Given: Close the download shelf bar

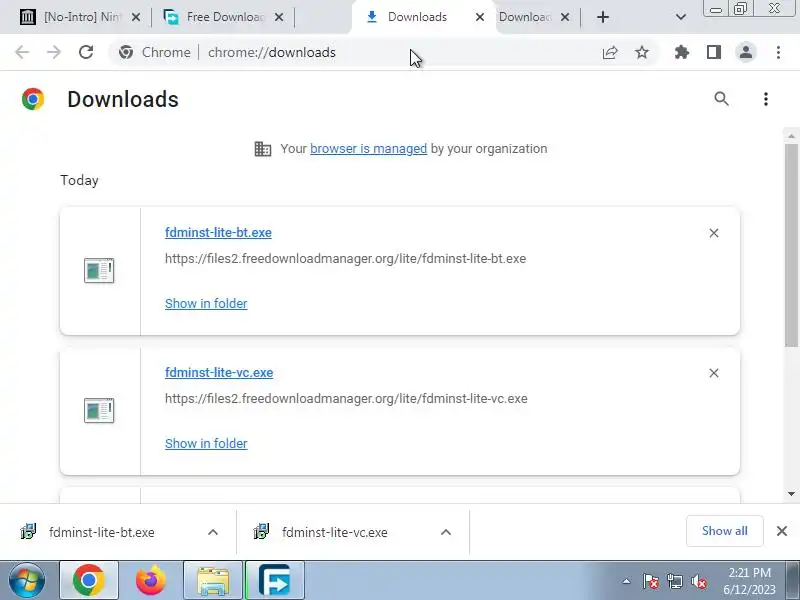Looking at the screenshot, I should [782, 531].
